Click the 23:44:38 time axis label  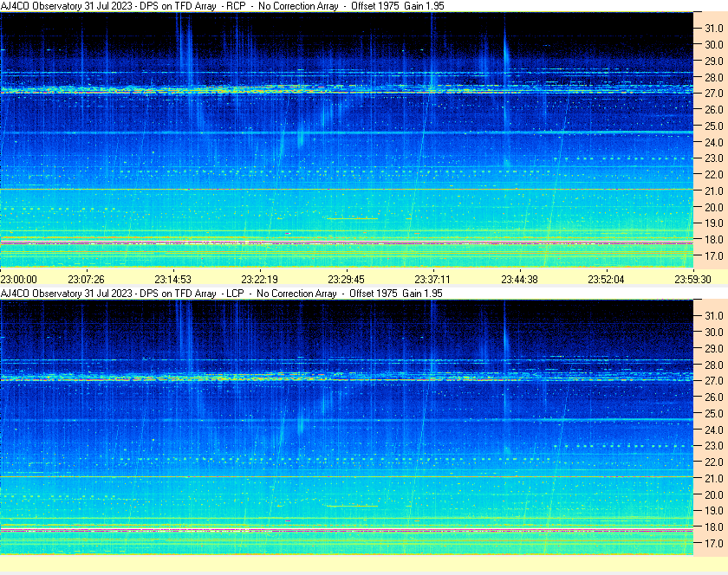click(x=519, y=280)
